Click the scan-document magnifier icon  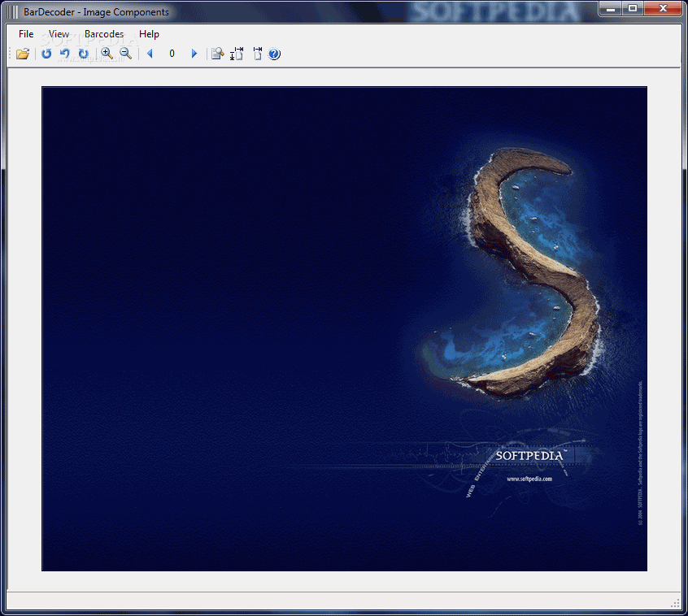(218, 54)
